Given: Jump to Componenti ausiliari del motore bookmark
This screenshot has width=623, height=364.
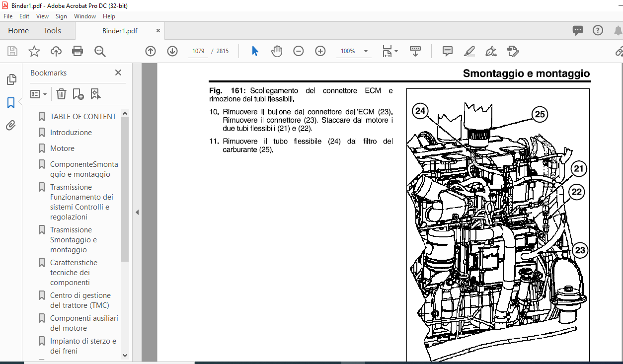Looking at the screenshot, I should (84, 323).
